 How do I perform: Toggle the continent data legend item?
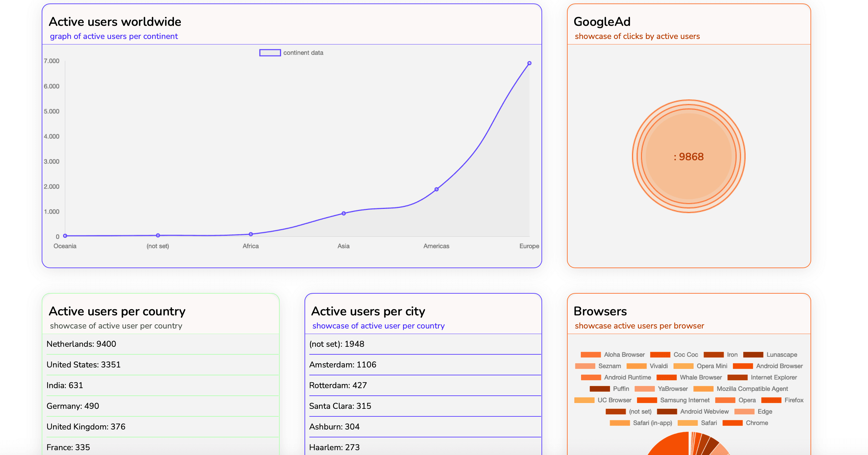tap(291, 53)
